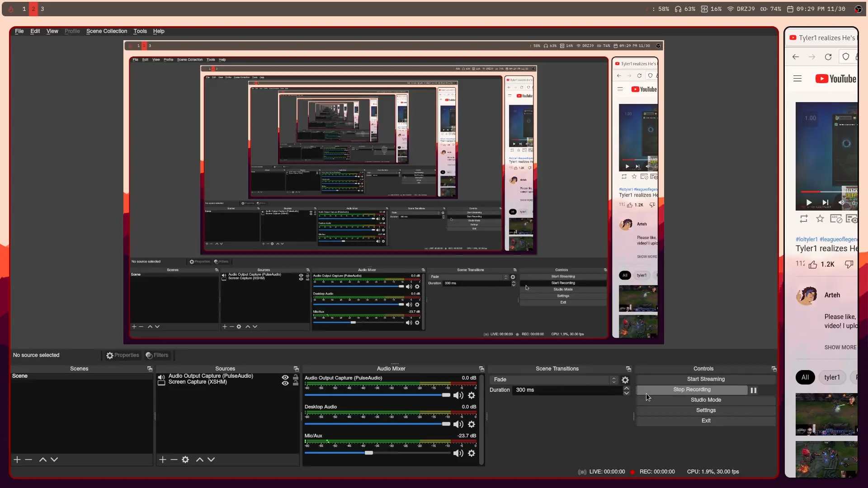This screenshot has height=488, width=868.
Task: Mute Audio Output Capture speaker icon in mixer
Action: [x=458, y=395]
